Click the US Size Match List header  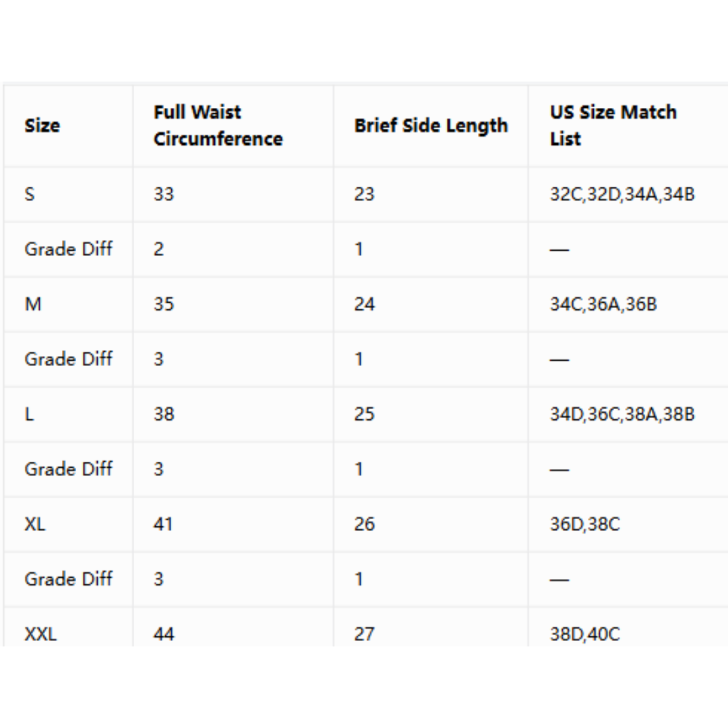613,125
